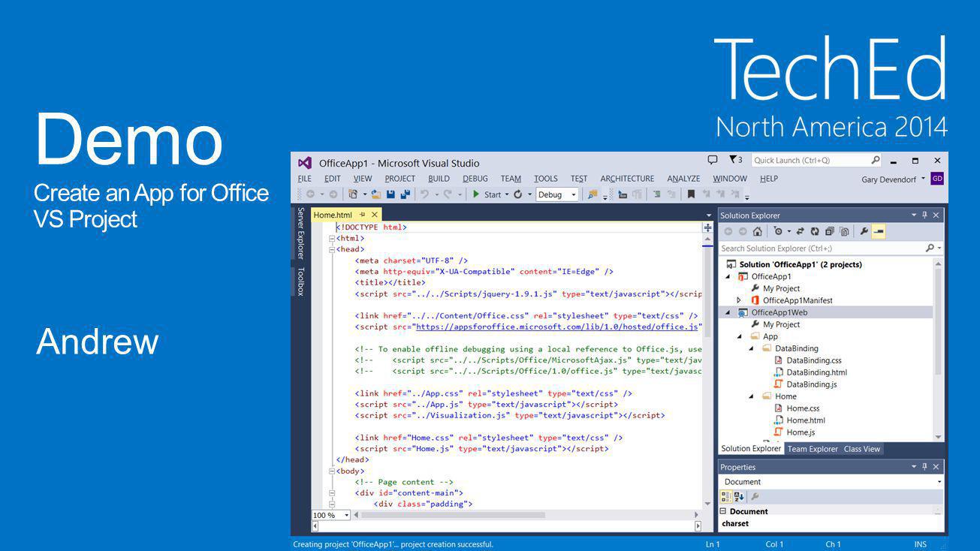980x551 pixels.
Task: Switch to the Team Explorer tab
Action: [813, 449]
